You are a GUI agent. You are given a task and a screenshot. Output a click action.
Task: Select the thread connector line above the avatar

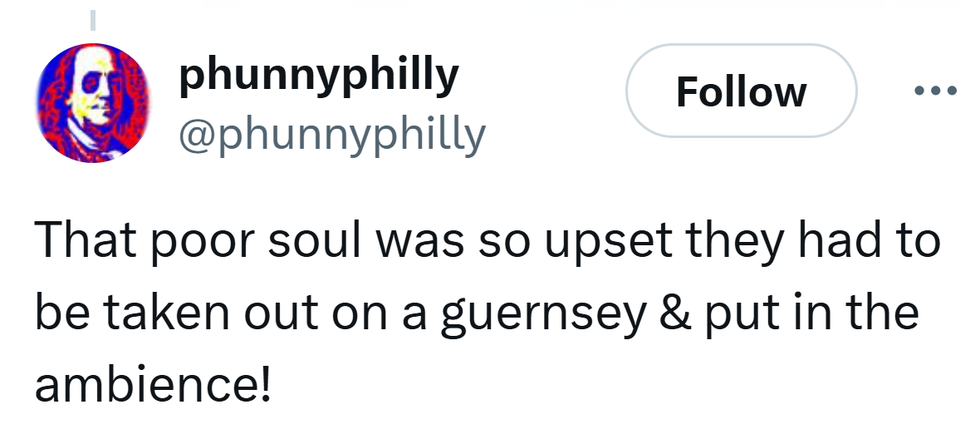pos(94,19)
